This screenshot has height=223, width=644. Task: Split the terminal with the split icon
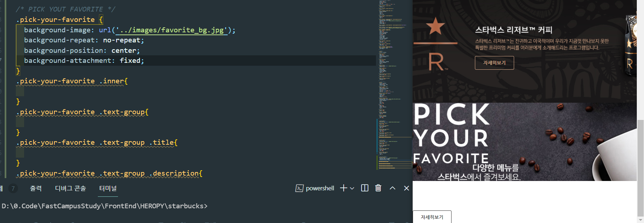point(364,188)
